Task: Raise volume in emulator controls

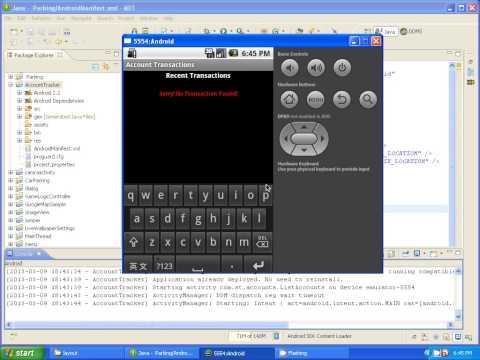Action: (316, 68)
